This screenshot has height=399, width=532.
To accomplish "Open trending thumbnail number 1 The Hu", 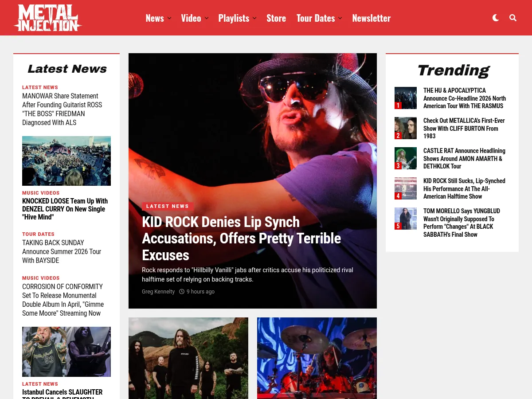I will coord(405,98).
